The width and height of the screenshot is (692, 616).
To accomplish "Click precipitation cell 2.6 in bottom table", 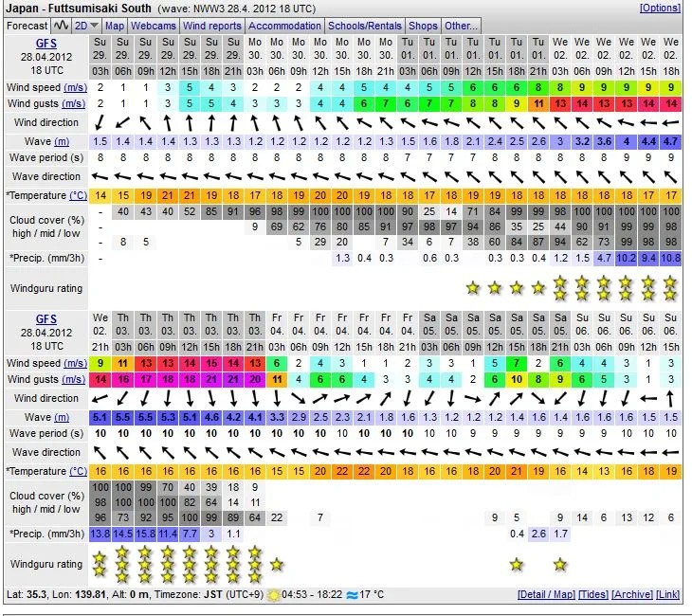I will tap(538, 534).
